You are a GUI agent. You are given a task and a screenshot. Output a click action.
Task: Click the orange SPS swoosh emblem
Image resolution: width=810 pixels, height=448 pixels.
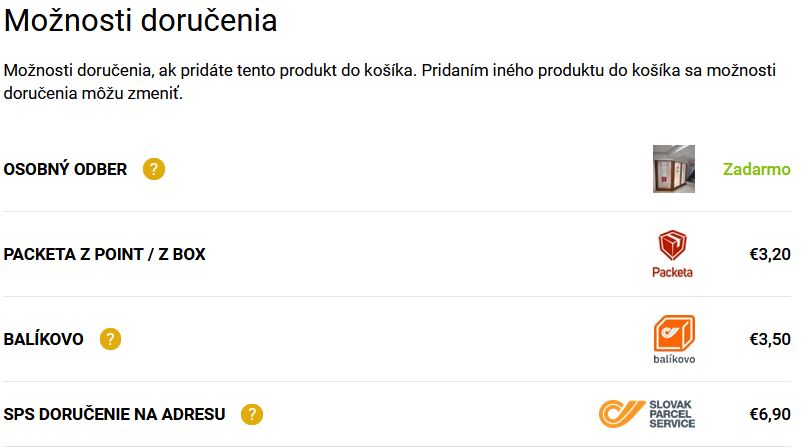tap(621, 414)
